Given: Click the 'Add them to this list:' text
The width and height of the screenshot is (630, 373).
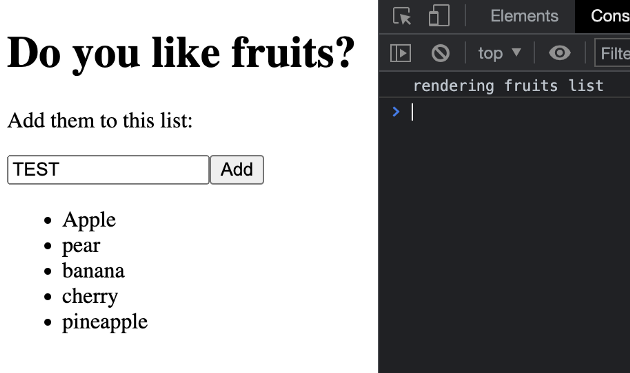Looking at the screenshot, I should [x=100, y=120].
